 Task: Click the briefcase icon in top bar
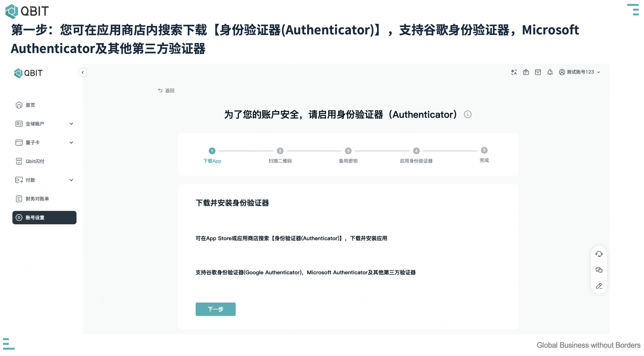pyautogui.click(x=526, y=72)
